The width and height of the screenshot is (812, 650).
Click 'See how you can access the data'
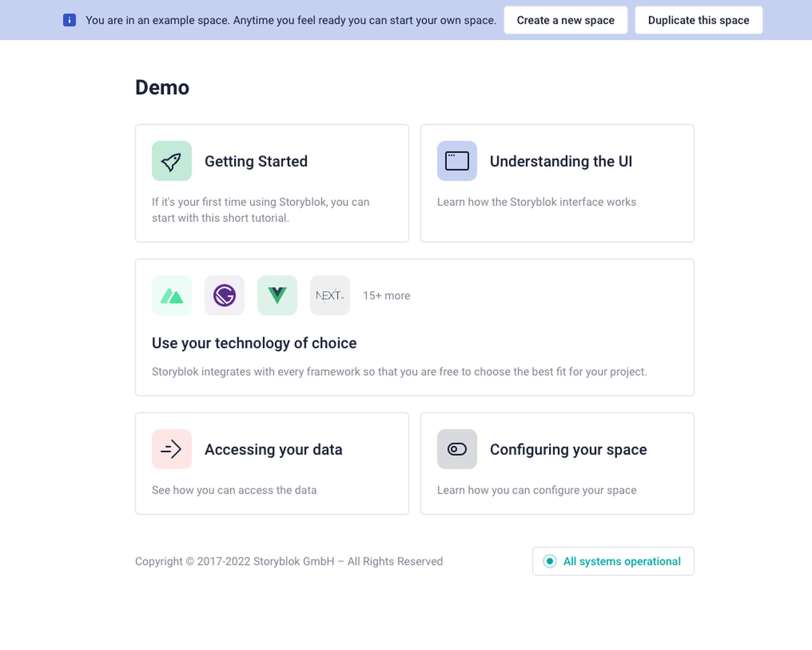(x=234, y=490)
